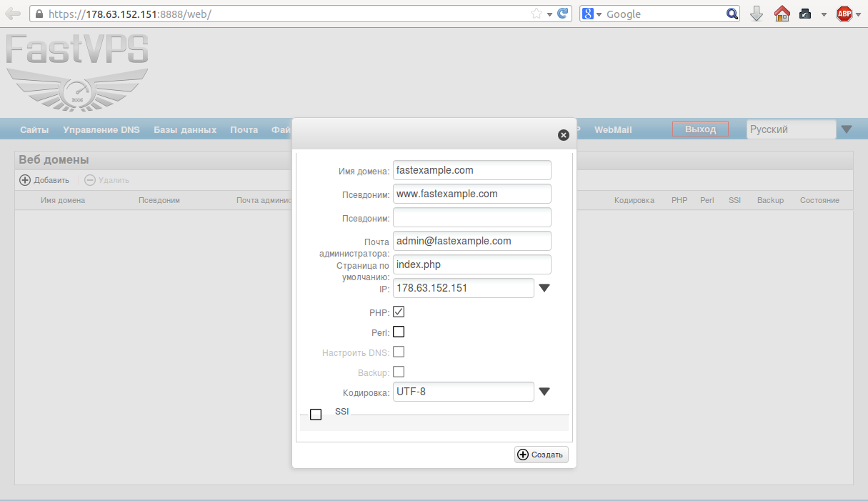
Task: Click the Выход logout button
Action: 700,129
